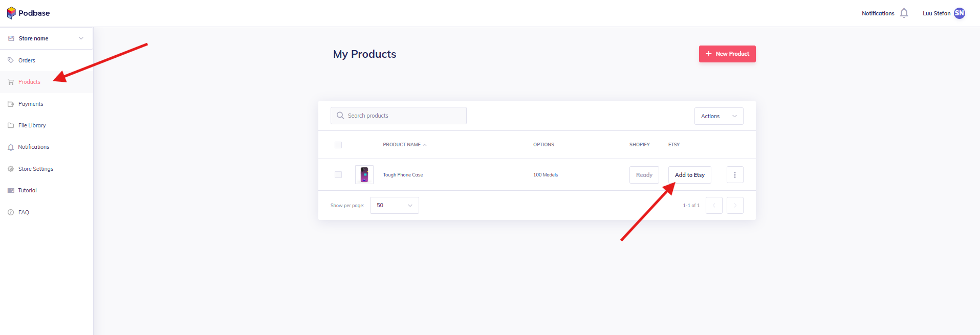Click the magnifier icon in the search box
This screenshot has width=980, height=335.
[340, 116]
